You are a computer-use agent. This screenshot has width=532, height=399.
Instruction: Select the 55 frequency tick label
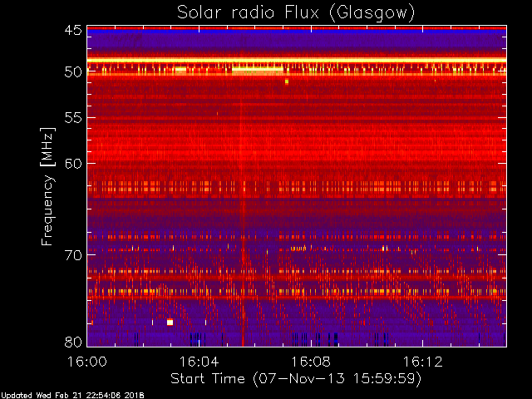tap(73, 118)
